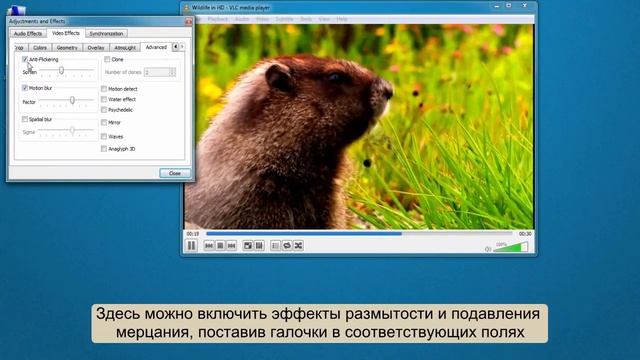
Task: Enable the Psychedelic checkbox
Action: pyautogui.click(x=104, y=110)
